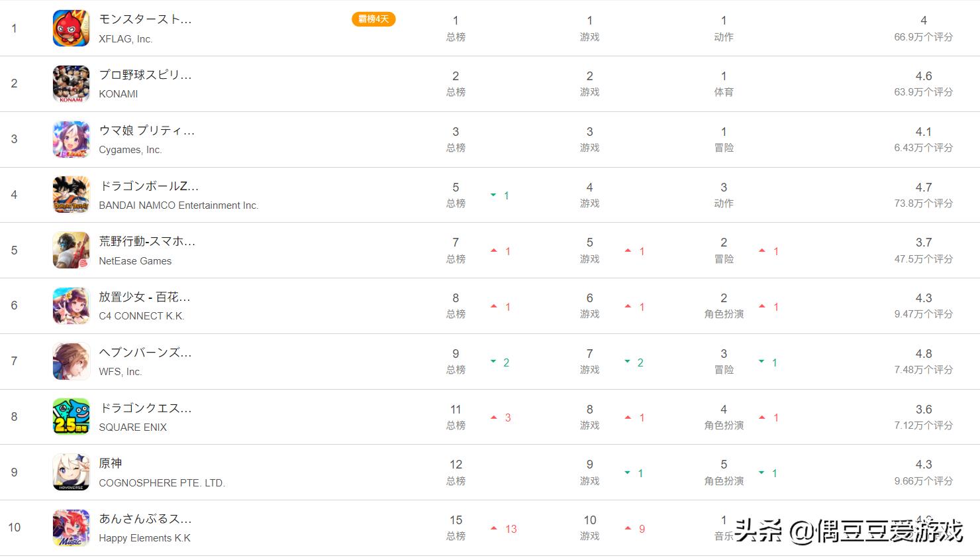Image resolution: width=980 pixels, height=560 pixels.
Task: Select the 原神 app icon
Action: pyautogui.click(x=71, y=473)
